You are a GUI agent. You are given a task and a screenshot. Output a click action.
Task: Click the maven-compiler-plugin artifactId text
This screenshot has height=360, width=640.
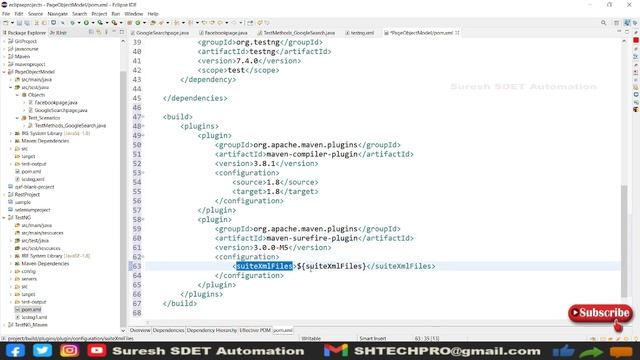312,154
